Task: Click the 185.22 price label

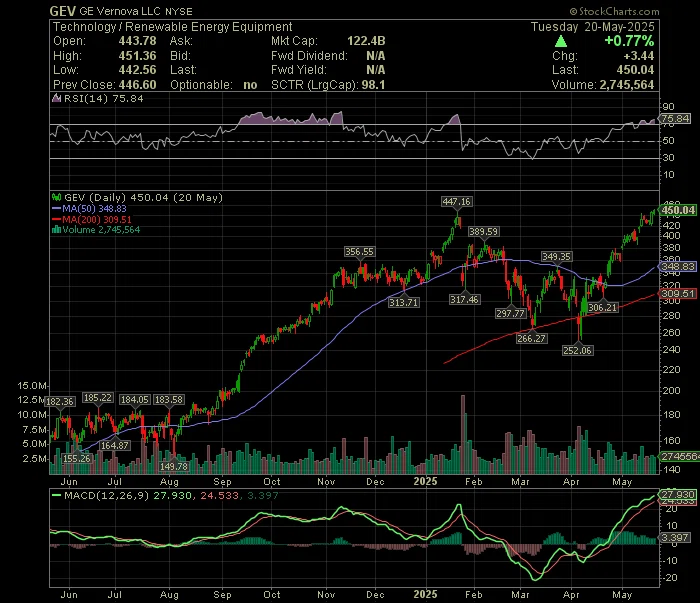Action: coord(98,398)
